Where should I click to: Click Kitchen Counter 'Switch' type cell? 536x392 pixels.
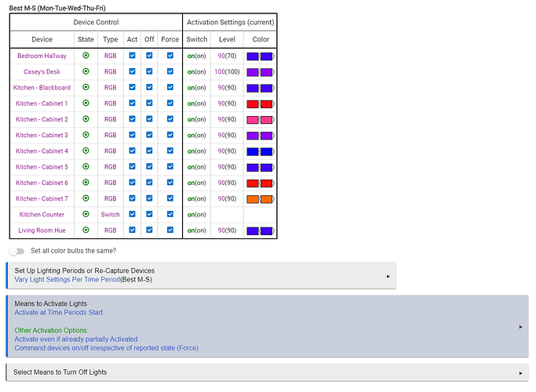pyautogui.click(x=111, y=215)
